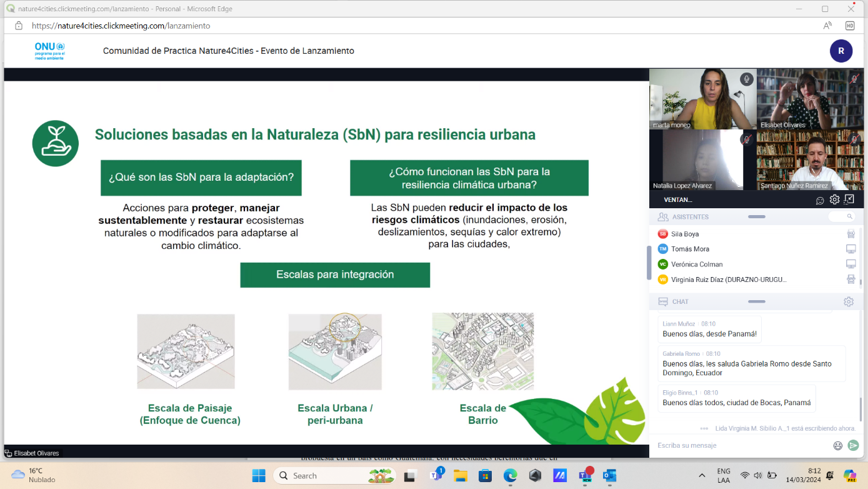Click 'Escalas para integración' green box
Viewport: 868px width, 489px height.
[335, 275]
